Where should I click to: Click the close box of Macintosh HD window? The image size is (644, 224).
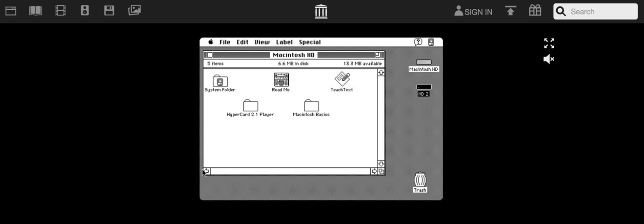point(210,55)
